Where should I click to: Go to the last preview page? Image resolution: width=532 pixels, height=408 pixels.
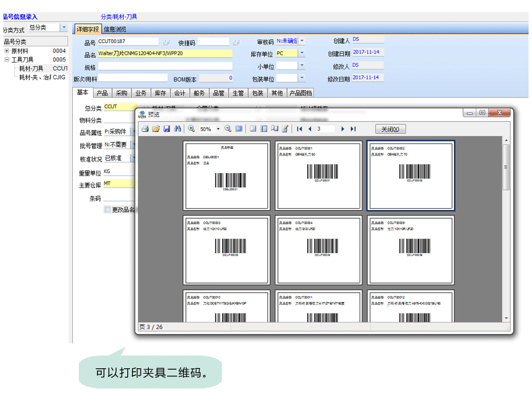(353, 129)
